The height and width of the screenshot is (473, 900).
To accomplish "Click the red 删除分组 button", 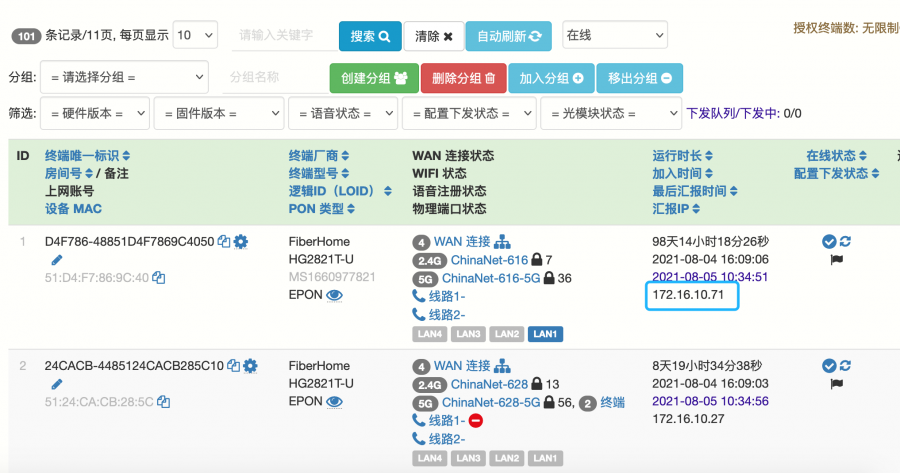I will coord(464,78).
